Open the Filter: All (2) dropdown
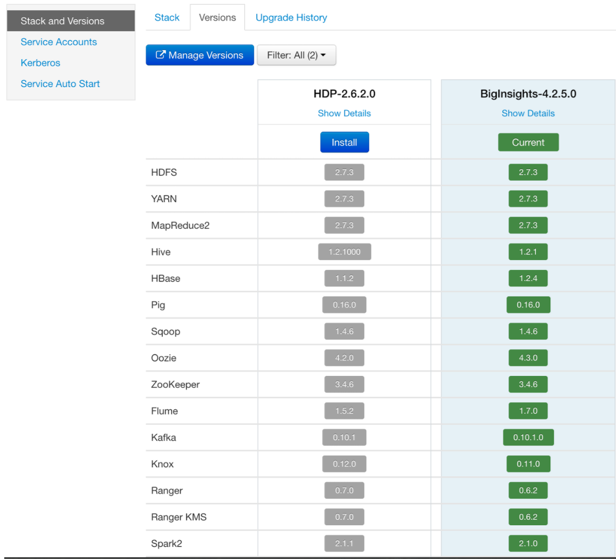This screenshot has width=616, height=560. pyautogui.click(x=296, y=55)
